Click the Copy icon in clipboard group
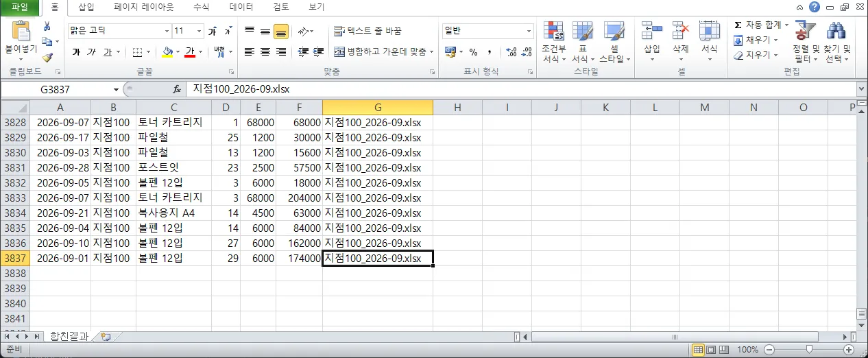Viewport: 868px width, 358px height. 47,42
